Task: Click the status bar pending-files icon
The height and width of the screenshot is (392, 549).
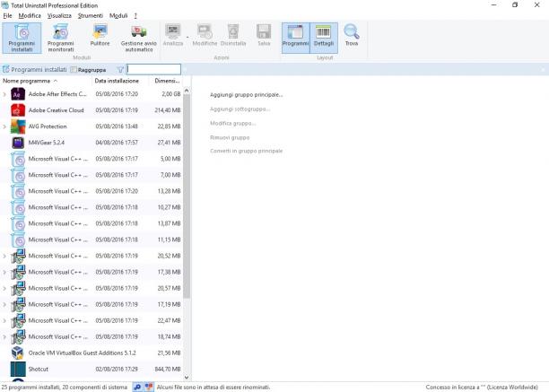Action: pos(149,387)
